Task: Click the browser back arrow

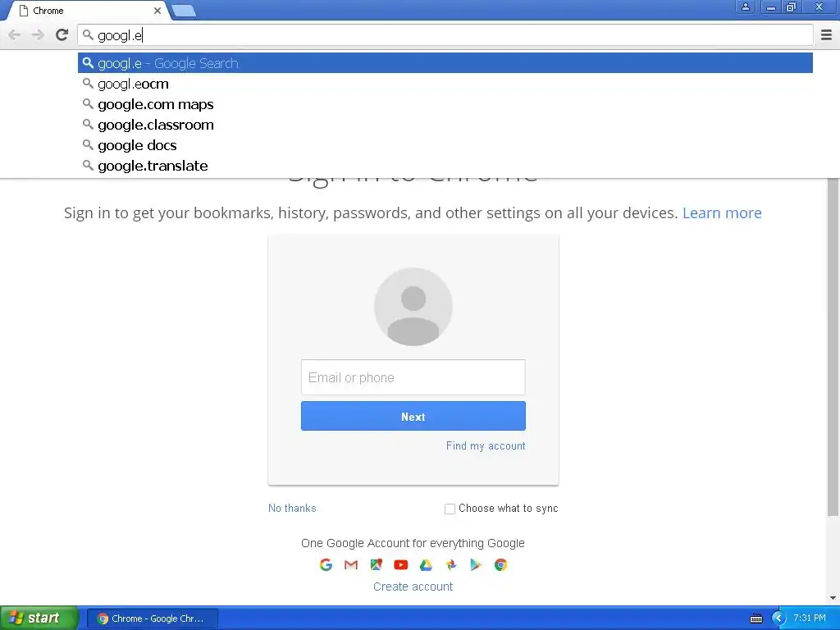Action: 15,35
